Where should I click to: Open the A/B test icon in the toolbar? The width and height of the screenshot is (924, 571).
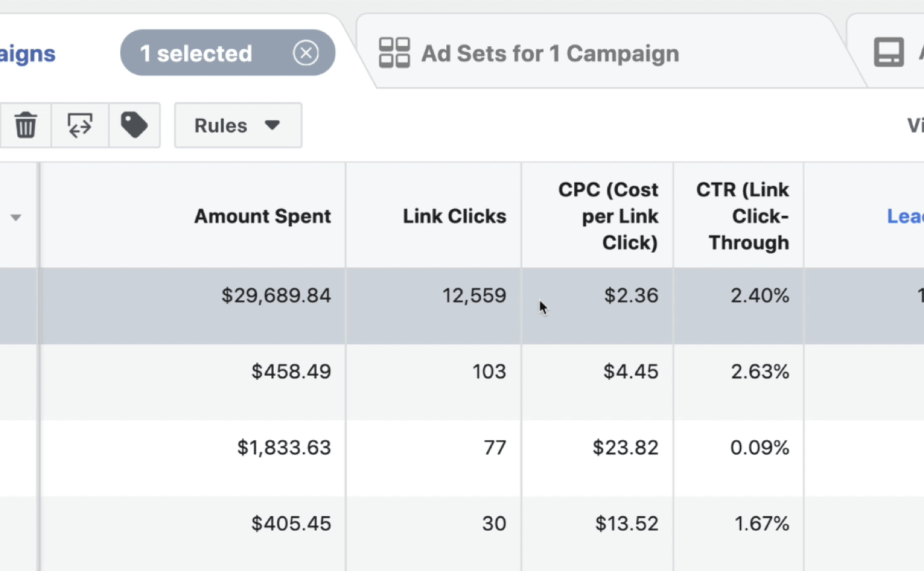pos(79,125)
